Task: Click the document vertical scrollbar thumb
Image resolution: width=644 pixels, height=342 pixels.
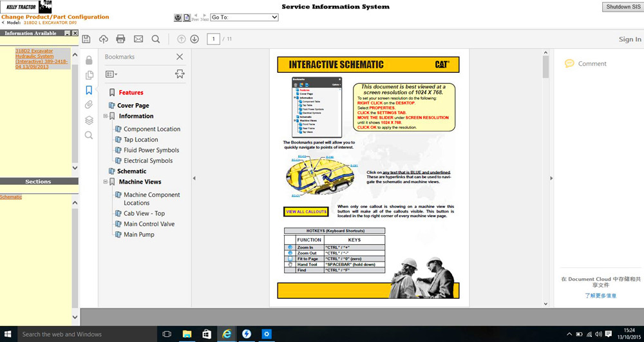Action: click(545, 67)
